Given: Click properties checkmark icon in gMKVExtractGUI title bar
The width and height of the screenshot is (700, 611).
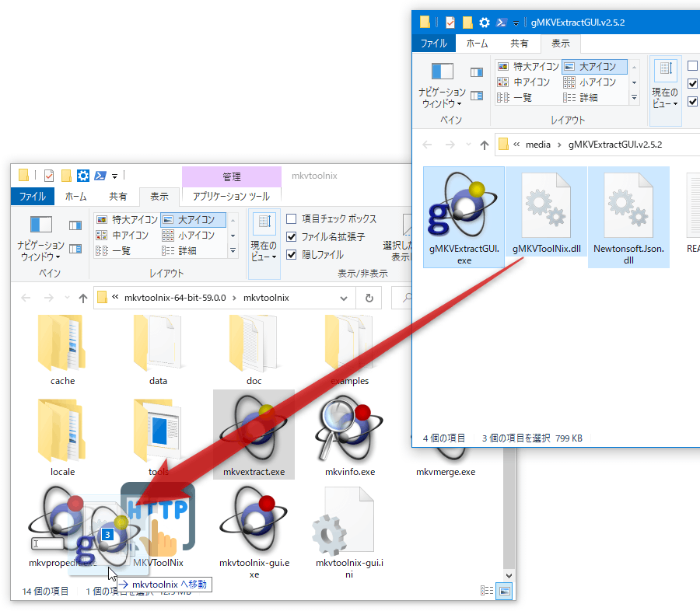Looking at the screenshot, I should [450, 23].
